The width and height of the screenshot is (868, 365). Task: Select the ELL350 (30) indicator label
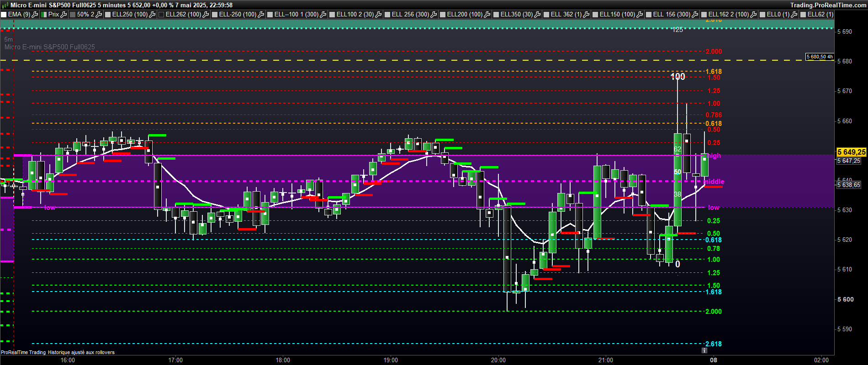point(517,14)
